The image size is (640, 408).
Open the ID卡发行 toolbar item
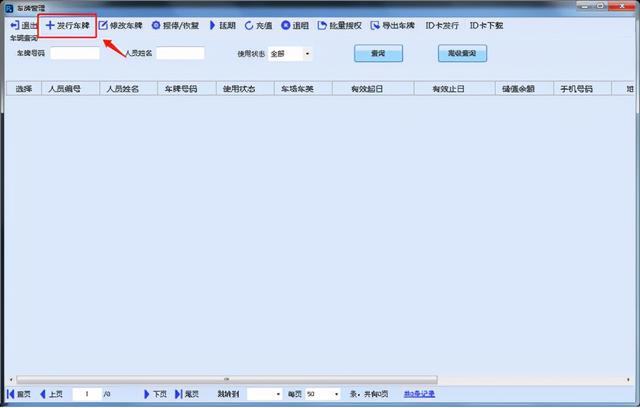click(443, 25)
